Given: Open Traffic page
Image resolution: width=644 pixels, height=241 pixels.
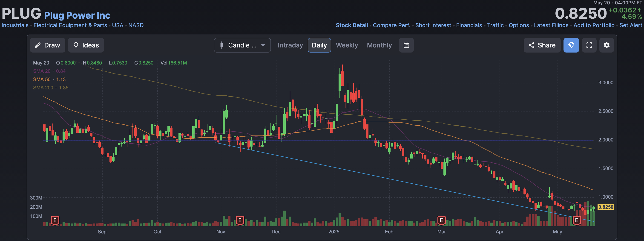Looking at the screenshot, I should point(495,25).
